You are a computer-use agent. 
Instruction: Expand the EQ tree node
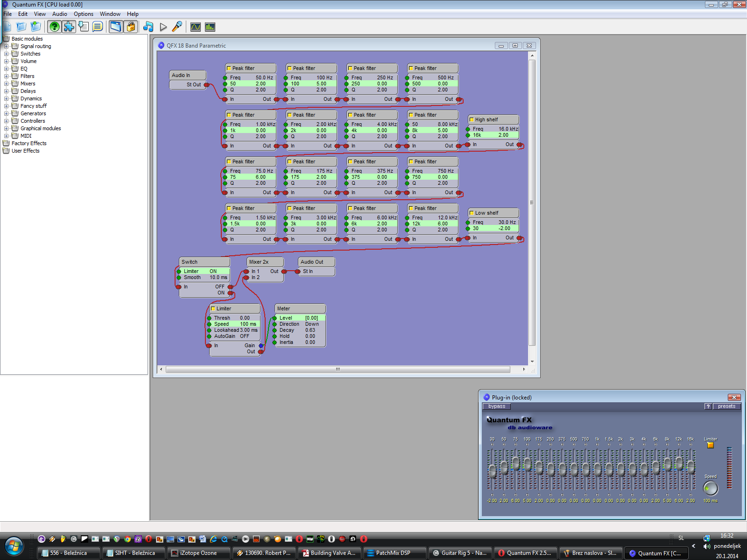[x=7, y=69]
